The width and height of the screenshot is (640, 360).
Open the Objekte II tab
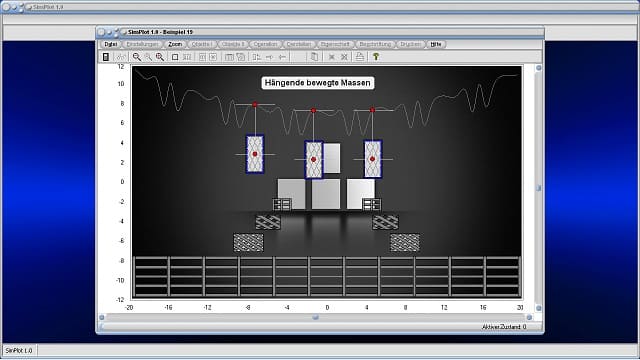pyautogui.click(x=233, y=44)
